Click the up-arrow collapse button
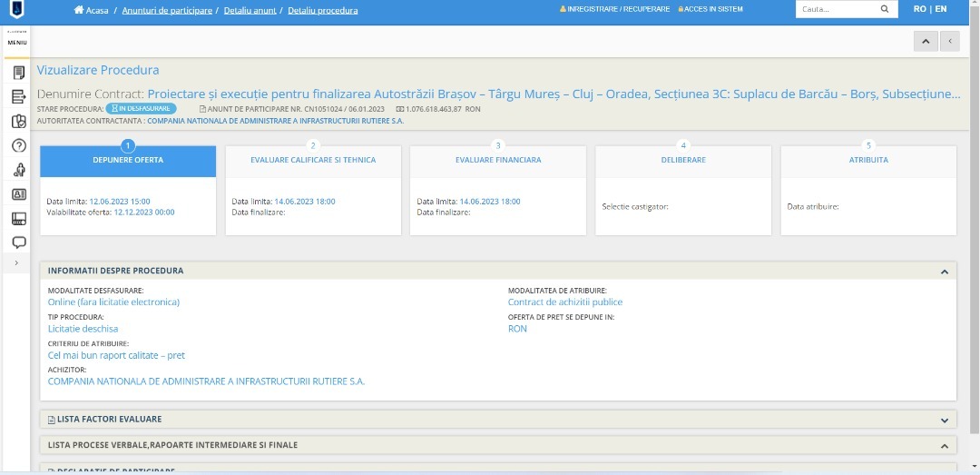This screenshot has width=980, height=475. (926, 41)
